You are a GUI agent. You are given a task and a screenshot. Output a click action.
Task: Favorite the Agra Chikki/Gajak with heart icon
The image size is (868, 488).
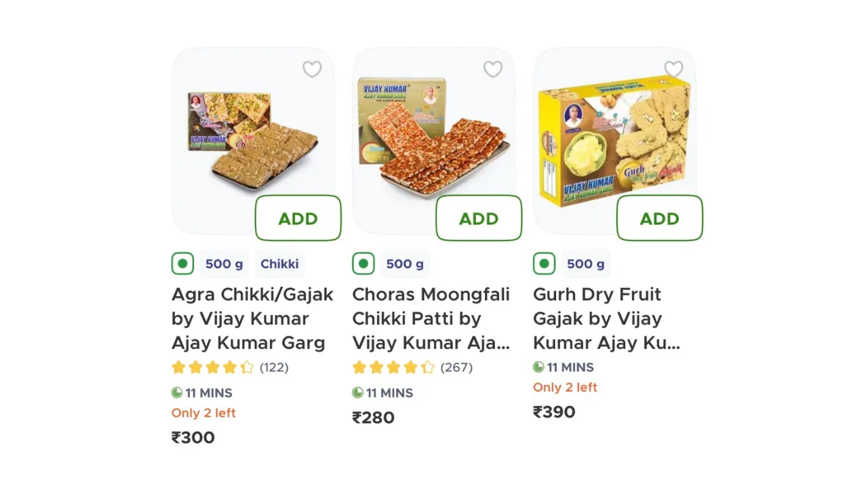312,69
